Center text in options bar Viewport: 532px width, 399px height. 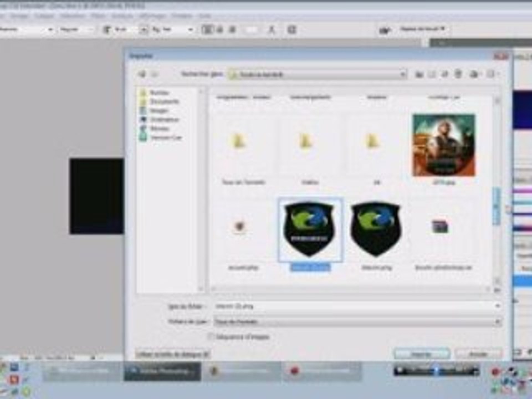click(220, 29)
